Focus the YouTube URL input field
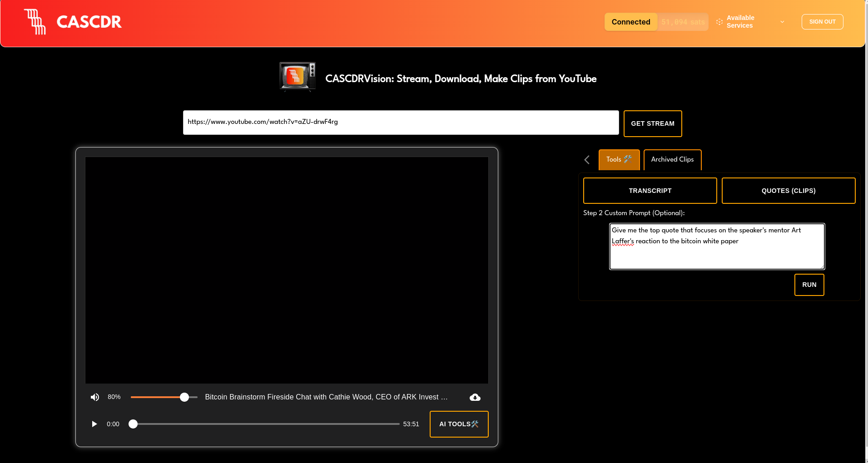This screenshot has height=463, width=868. 401,123
